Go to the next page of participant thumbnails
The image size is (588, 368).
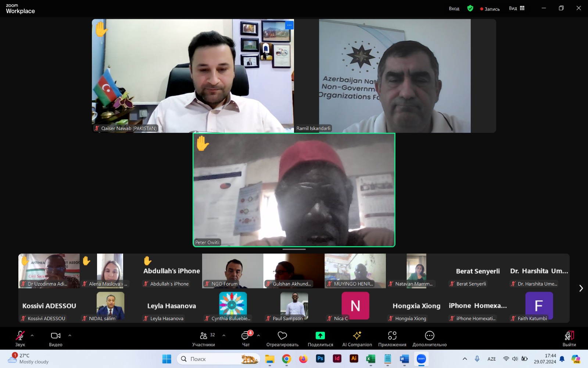tap(581, 288)
